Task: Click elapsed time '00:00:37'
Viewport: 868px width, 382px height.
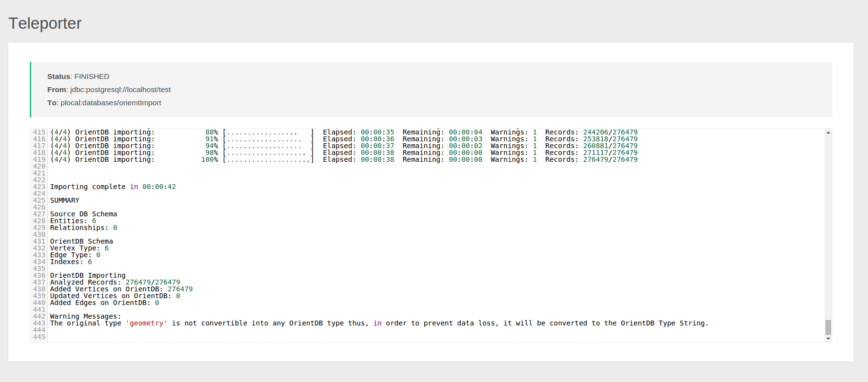Action: pyautogui.click(x=377, y=146)
